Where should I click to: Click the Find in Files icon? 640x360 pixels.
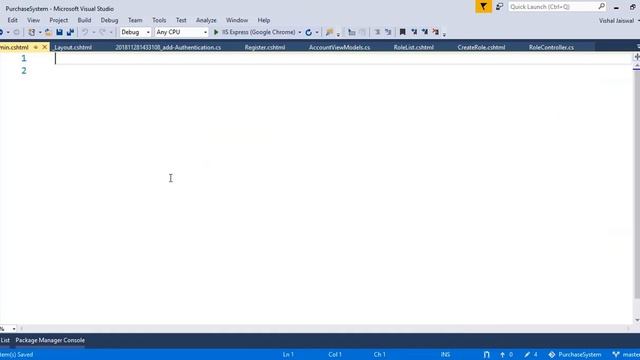coord(329,32)
